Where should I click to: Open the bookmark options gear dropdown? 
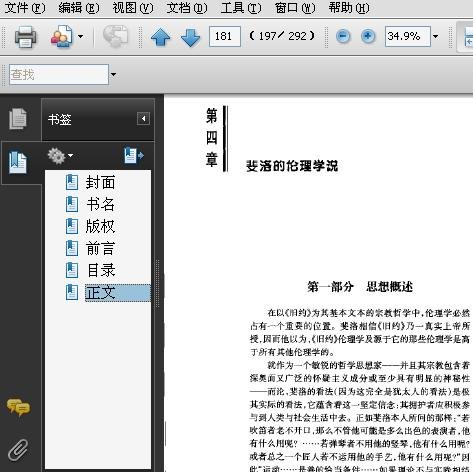click(x=60, y=156)
